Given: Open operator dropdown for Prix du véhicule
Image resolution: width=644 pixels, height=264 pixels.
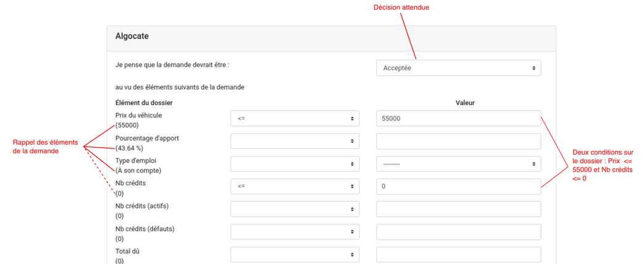Looking at the screenshot, I should [295, 118].
